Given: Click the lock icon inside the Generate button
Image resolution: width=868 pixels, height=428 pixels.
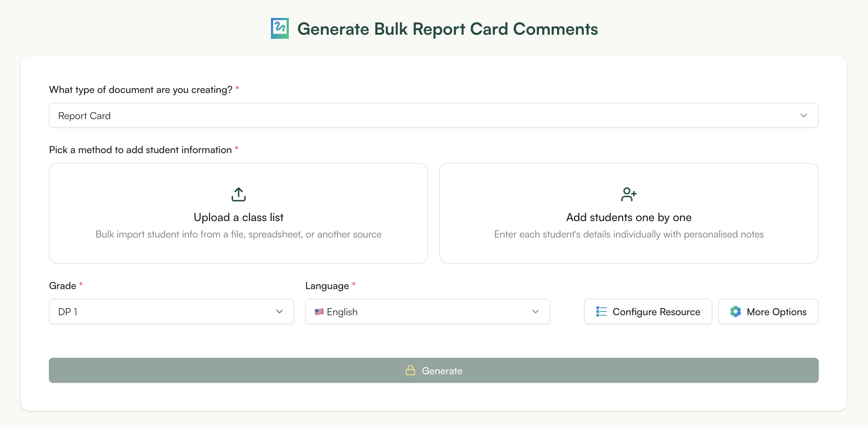Looking at the screenshot, I should 410,370.
